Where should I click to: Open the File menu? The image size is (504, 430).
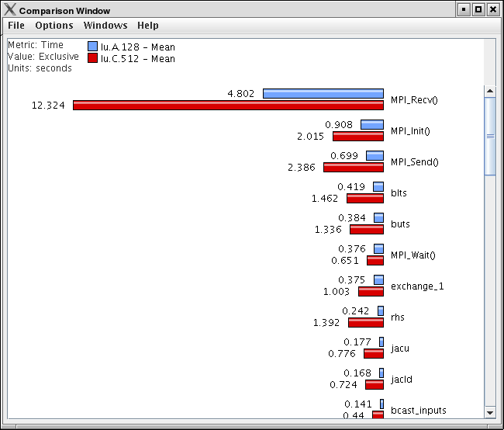pyautogui.click(x=16, y=26)
